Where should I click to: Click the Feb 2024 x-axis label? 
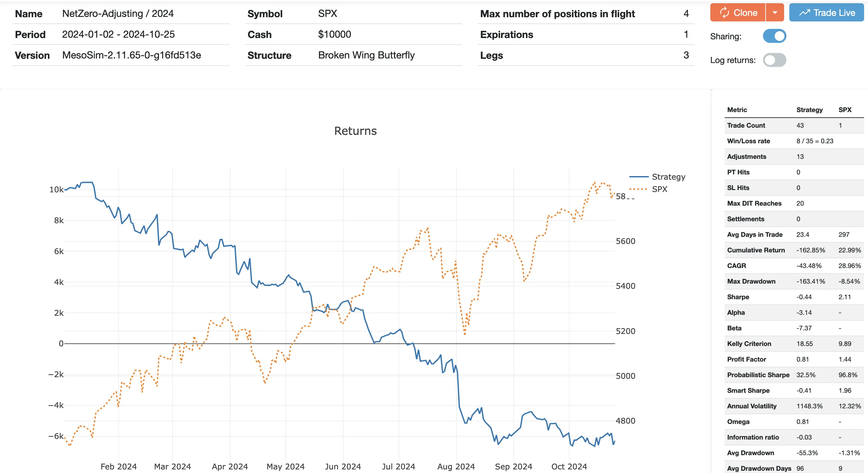tap(119, 467)
